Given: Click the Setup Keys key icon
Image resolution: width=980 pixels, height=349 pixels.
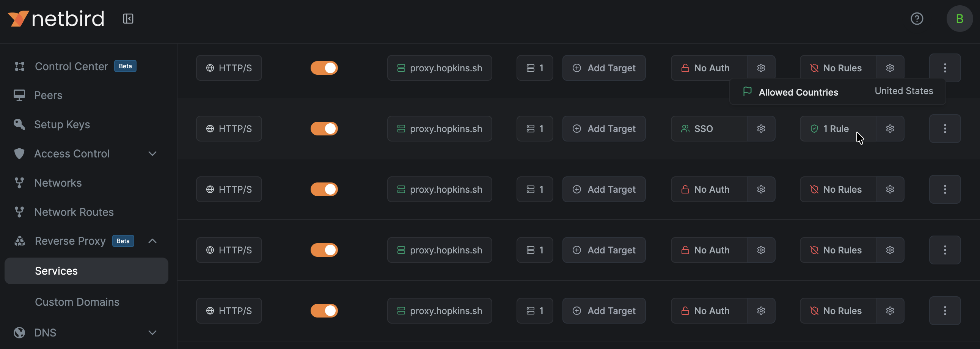Looking at the screenshot, I should 19,124.
